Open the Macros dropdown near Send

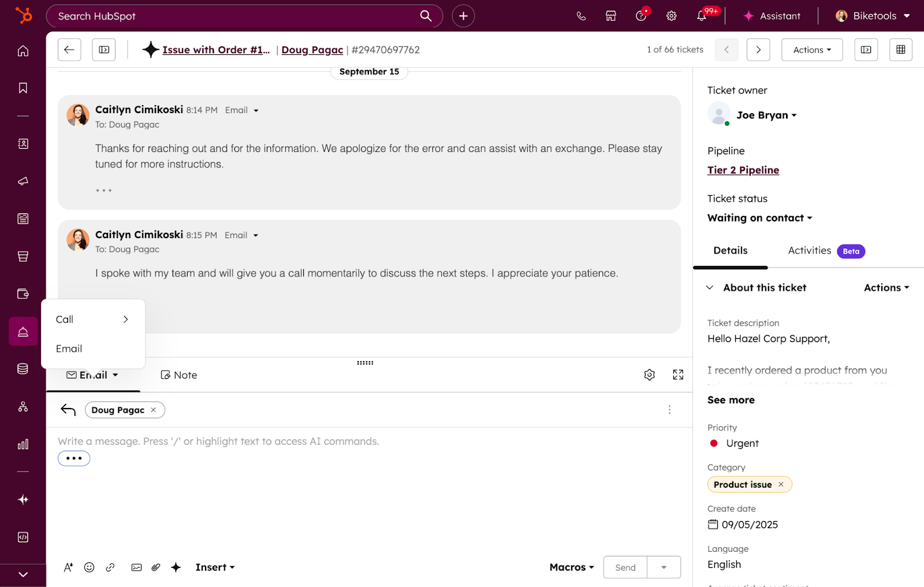point(571,567)
